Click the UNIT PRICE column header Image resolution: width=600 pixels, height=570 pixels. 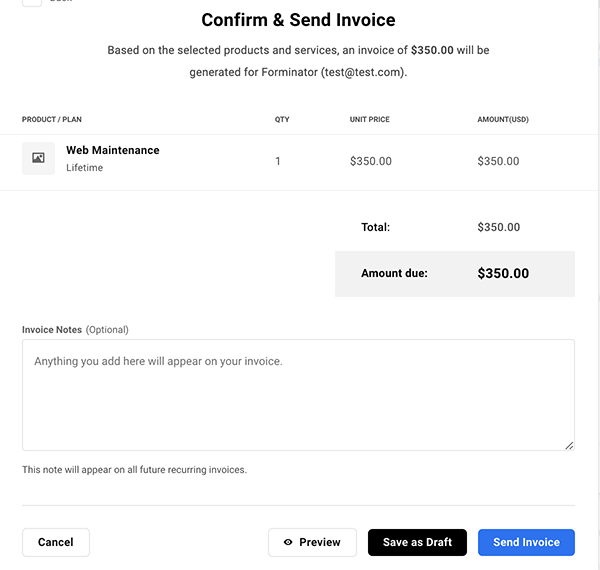pos(370,120)
